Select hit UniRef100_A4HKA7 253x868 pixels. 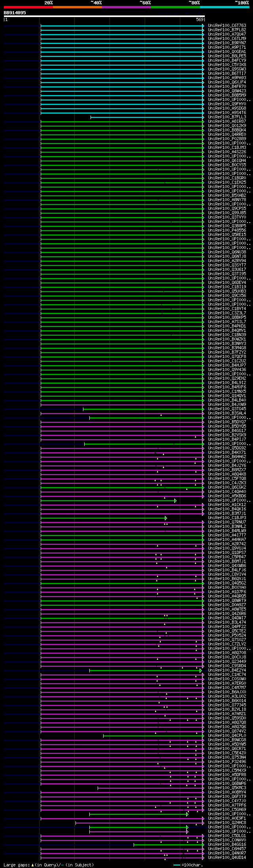click(227, 540)
